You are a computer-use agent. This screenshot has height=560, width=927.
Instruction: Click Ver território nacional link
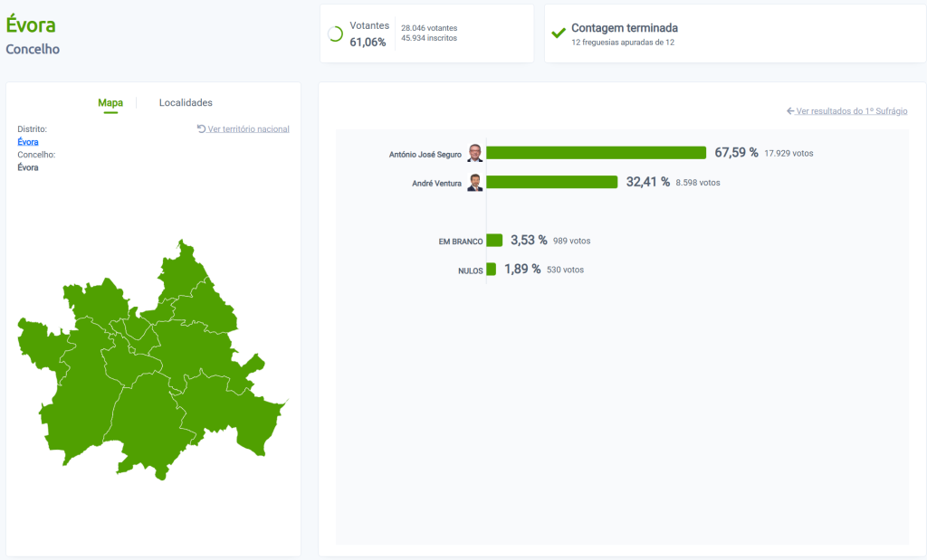(248, 128)
